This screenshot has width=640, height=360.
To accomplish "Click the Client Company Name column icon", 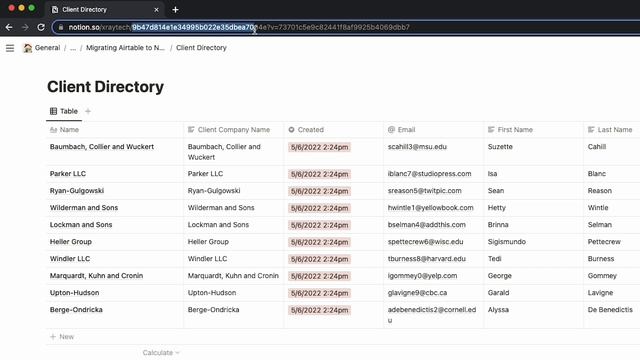I will click(x=191, y=130).
